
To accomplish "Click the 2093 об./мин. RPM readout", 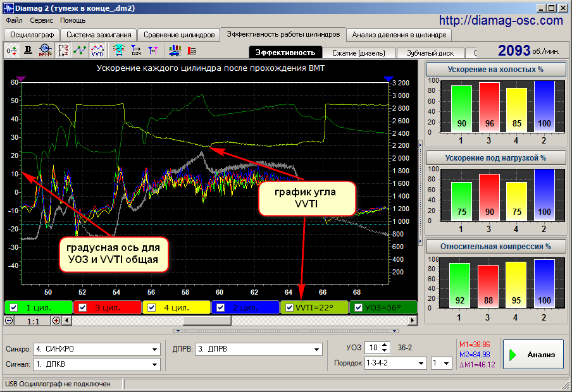I will (528, 51).
